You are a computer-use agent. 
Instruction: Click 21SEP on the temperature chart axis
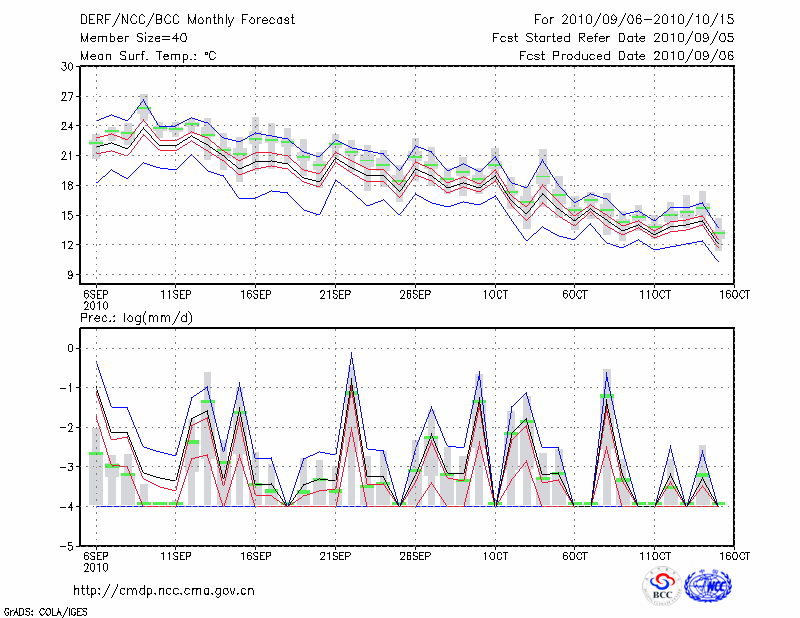click(335, 294)
